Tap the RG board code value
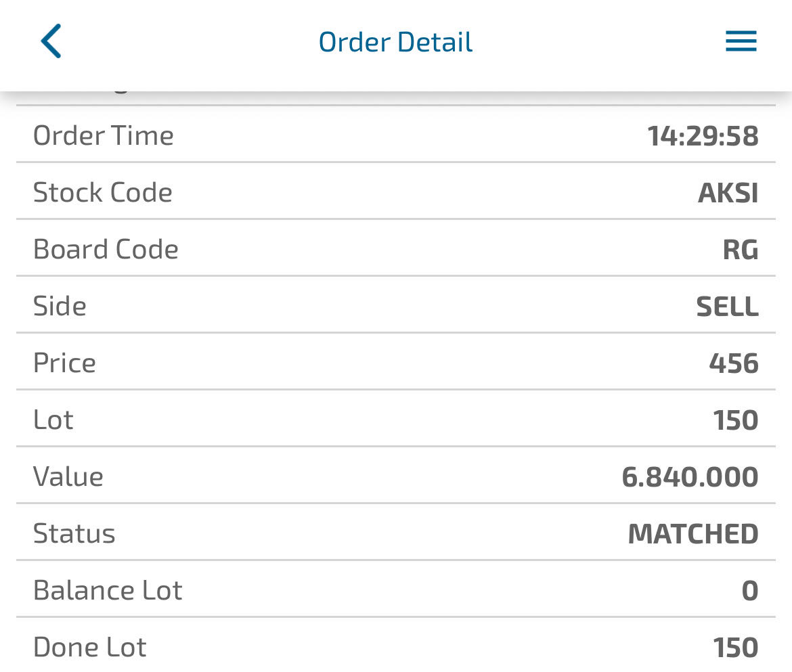Viewport: 792px width, 672px height. 740,250
